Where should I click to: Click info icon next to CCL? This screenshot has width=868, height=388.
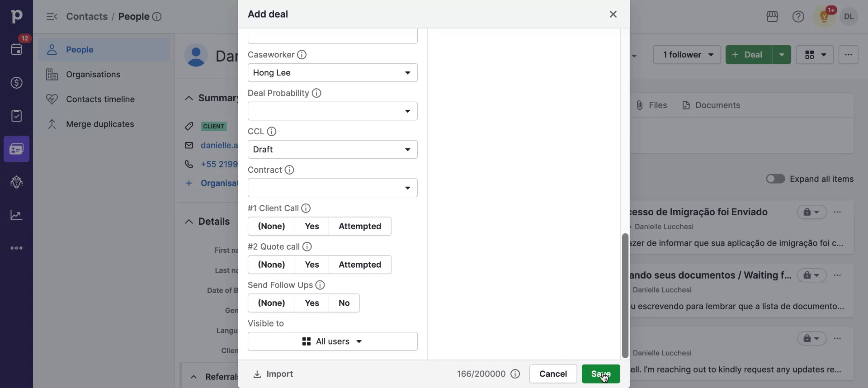pyautogui.click(x=271, y=132)
